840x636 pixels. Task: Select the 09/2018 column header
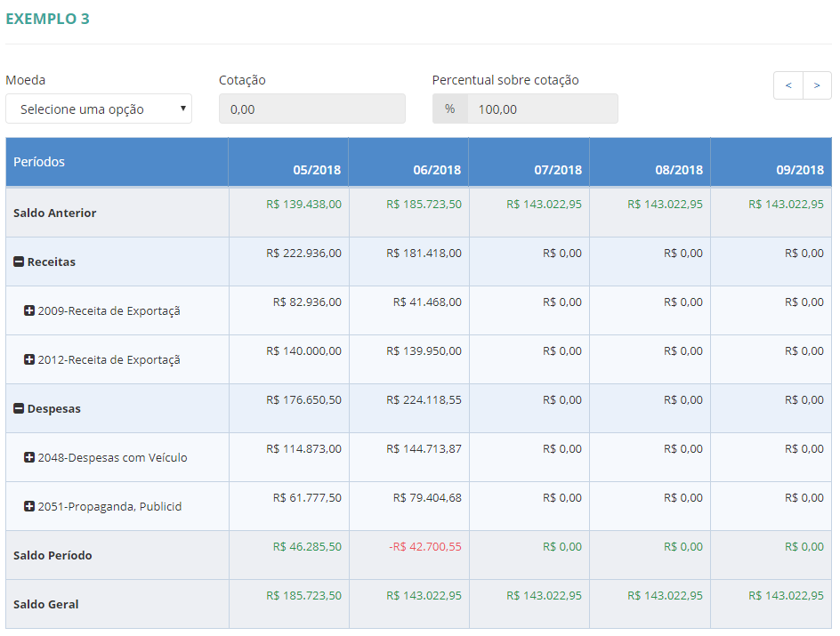(x=800, y=170)
